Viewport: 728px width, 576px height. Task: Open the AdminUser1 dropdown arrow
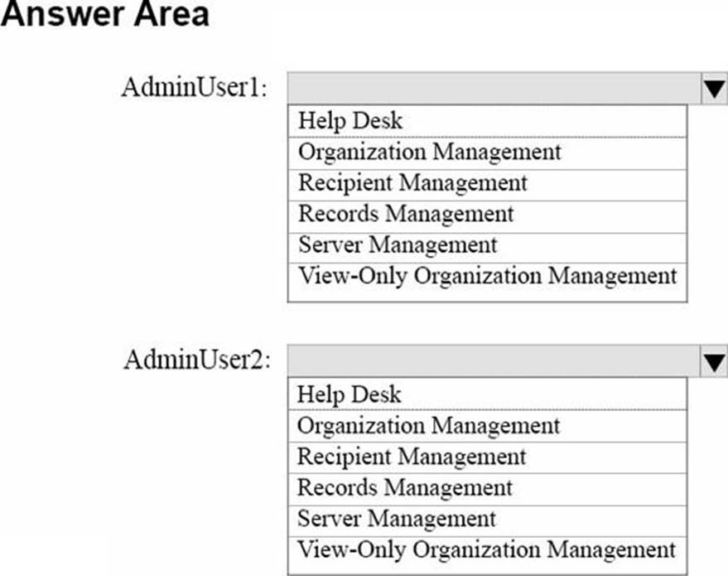pos(713,89)
